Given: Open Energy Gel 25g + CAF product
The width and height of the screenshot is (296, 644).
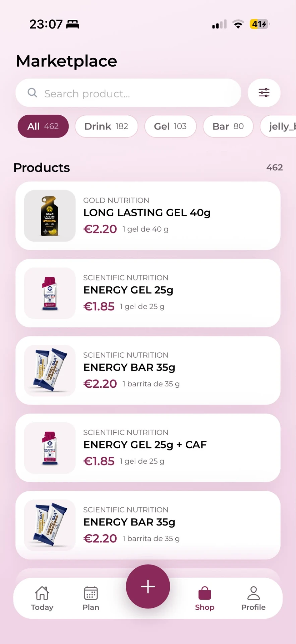Looking at the screenshot, I should click(x=148, y=448).
